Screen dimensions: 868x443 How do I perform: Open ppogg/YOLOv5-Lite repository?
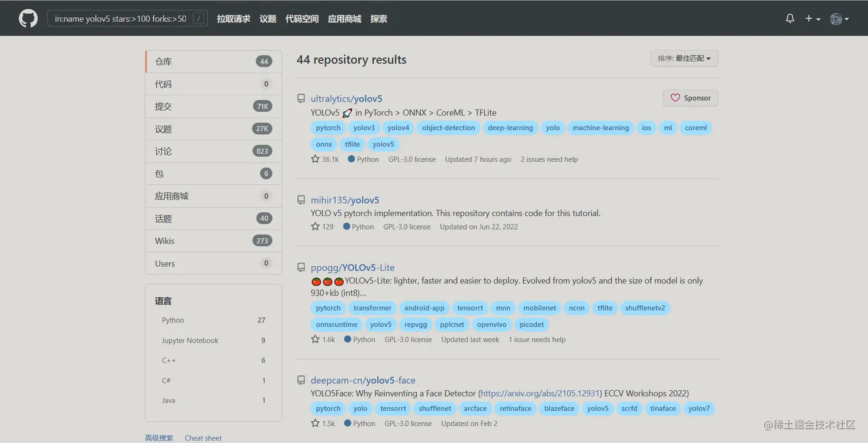coord(352,267)
